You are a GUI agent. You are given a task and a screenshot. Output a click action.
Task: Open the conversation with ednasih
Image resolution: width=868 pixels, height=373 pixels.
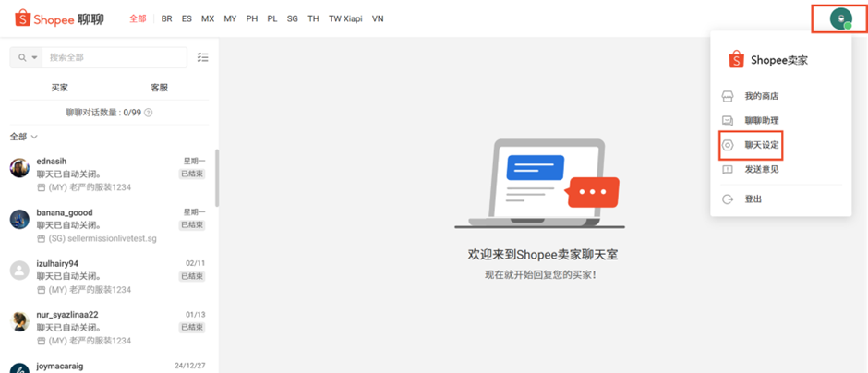(109, 174)
